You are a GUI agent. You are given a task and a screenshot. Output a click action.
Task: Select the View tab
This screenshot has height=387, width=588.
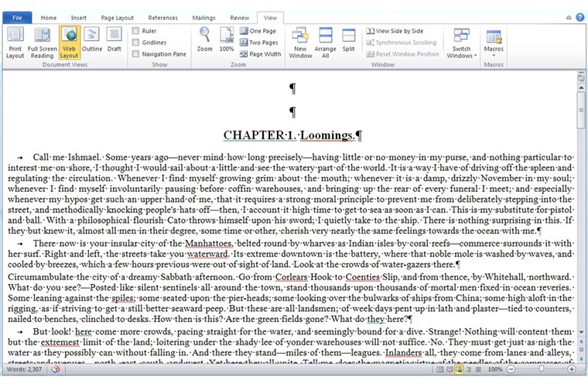point(270,18)
